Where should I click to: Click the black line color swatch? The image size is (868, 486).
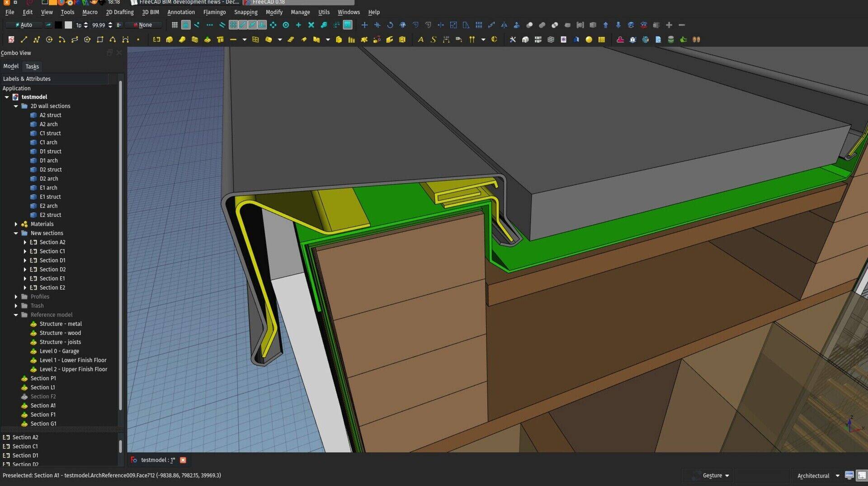pos(59,25)
